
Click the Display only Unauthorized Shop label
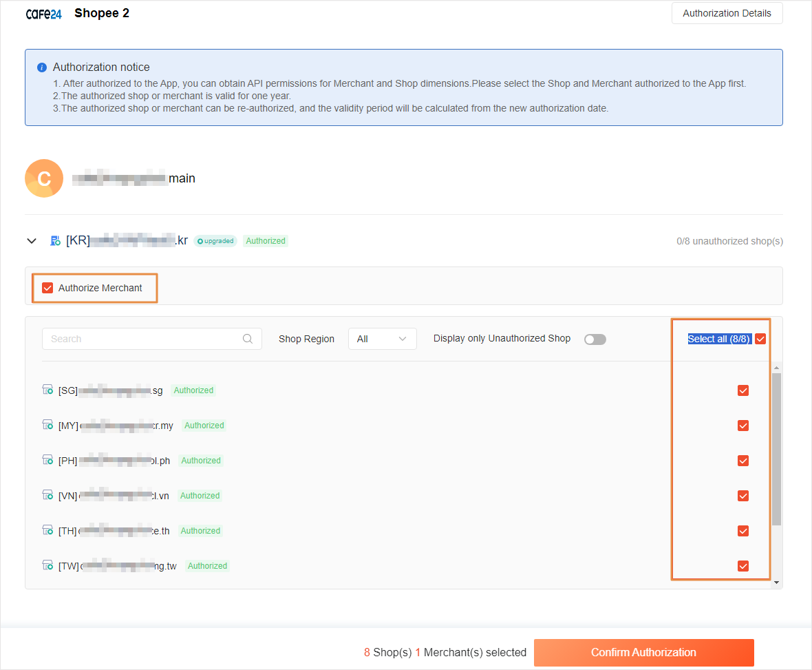click(x=502, y=338)
